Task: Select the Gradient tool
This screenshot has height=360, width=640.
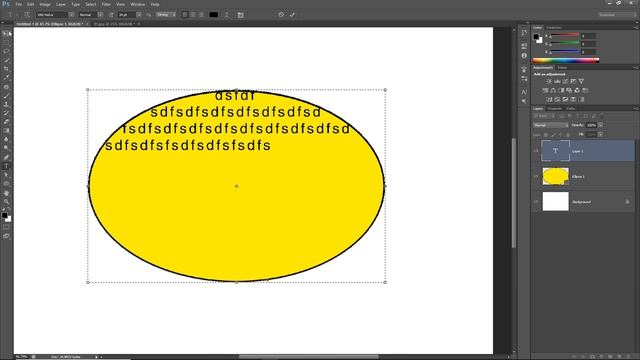Action: point(6,131)
